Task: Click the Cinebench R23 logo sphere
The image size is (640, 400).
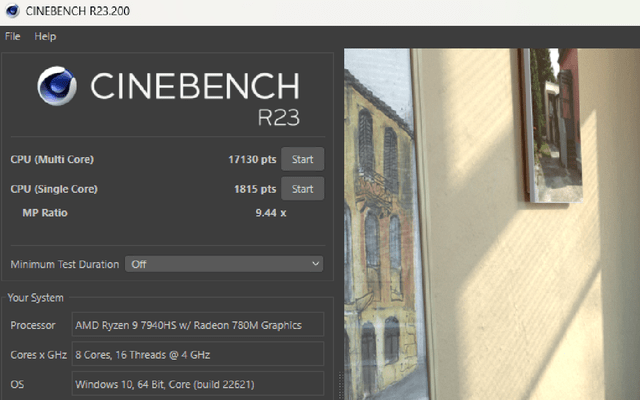Action: click(57, 86)
